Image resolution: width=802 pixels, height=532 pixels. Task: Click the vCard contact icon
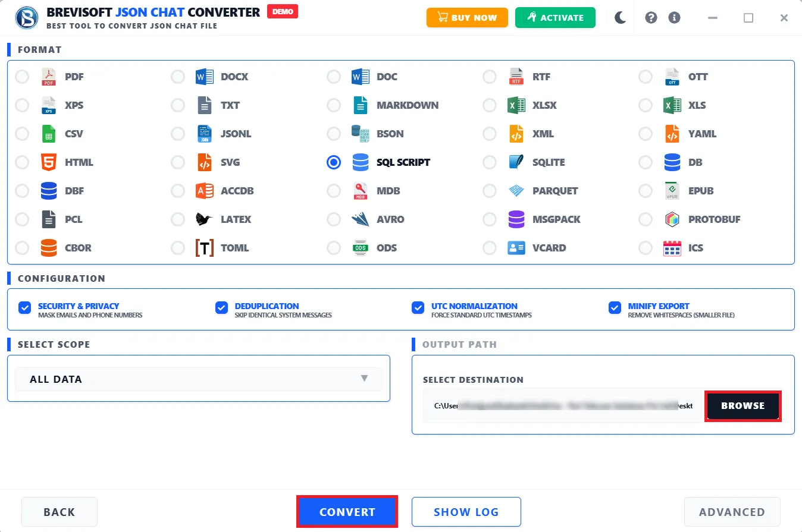coord(516,248)
